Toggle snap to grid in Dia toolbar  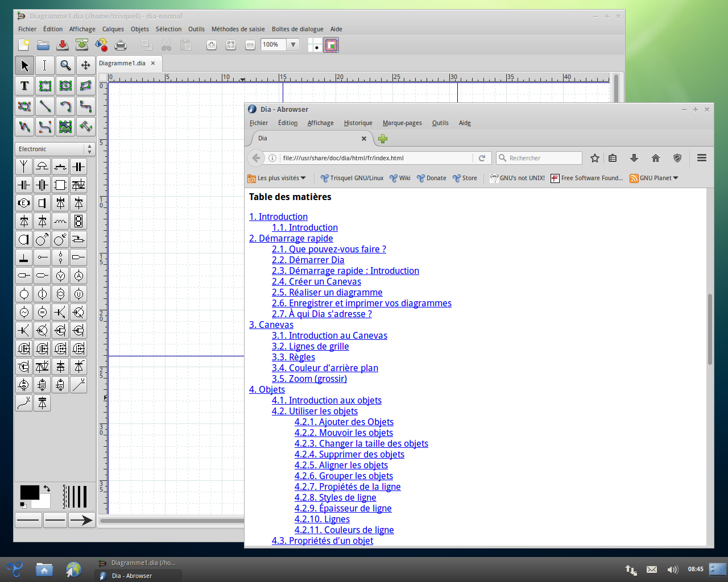pos(315,45)
